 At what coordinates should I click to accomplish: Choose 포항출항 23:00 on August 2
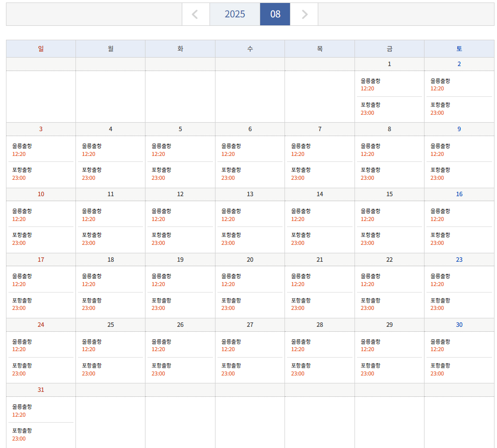tap(440, 109)
